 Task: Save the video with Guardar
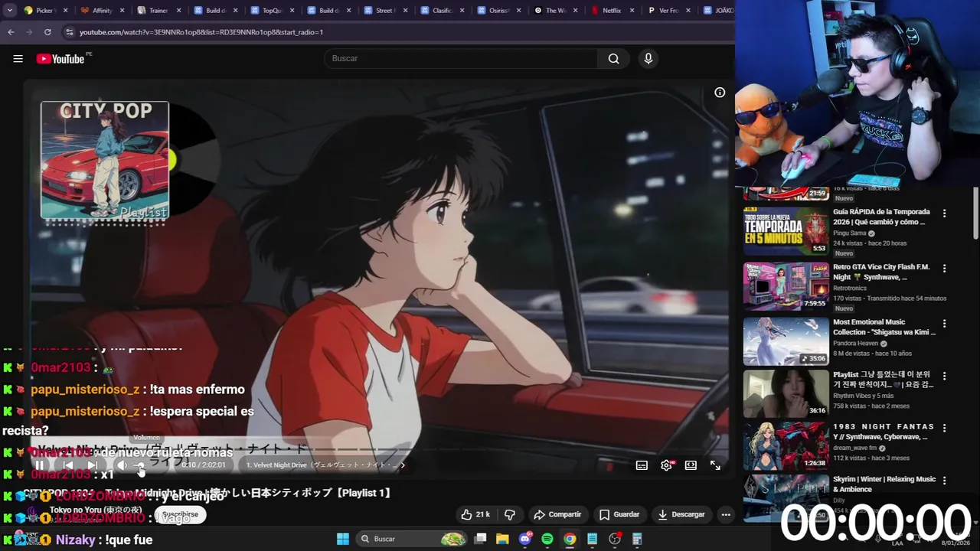(x=619, y=514)
